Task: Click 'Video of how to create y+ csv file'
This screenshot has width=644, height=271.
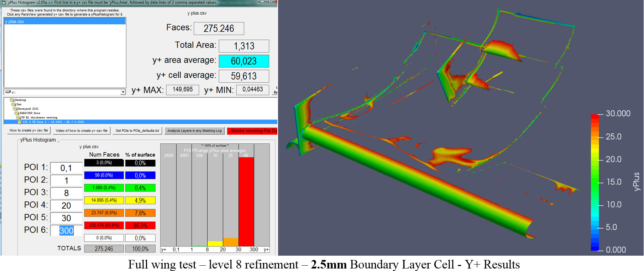Action: point(81,131)
